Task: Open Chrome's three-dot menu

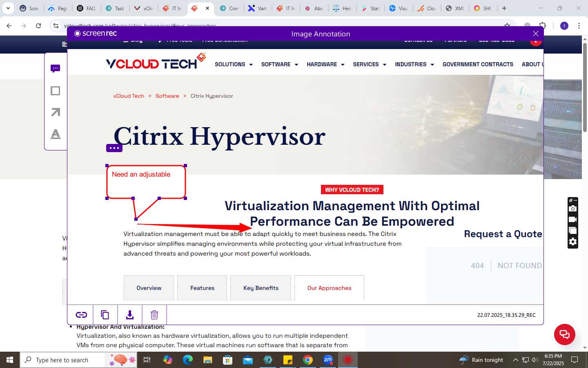Action: pos(579,26)
